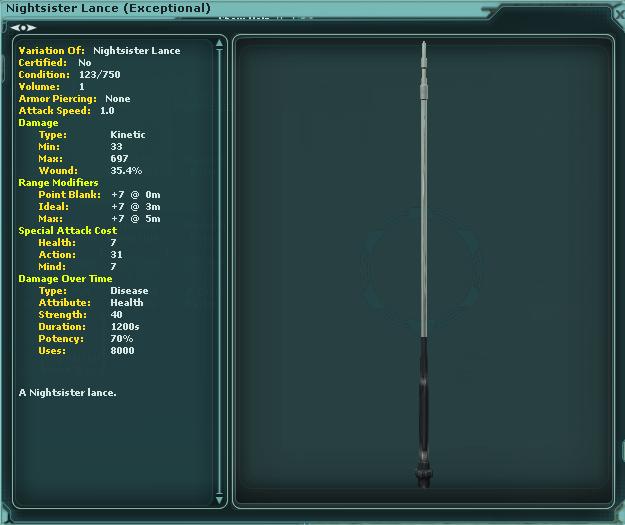Viewport: 625px width, 525px height.
Task: Click the maximum damage value 697
Action: 119,159
